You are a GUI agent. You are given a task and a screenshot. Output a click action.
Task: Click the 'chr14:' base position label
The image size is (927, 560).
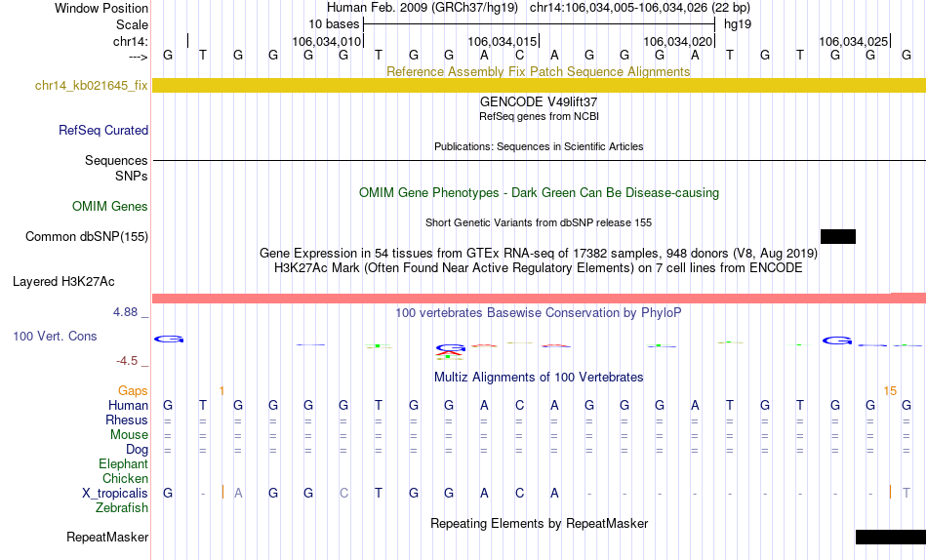click(x=131, y=41)
